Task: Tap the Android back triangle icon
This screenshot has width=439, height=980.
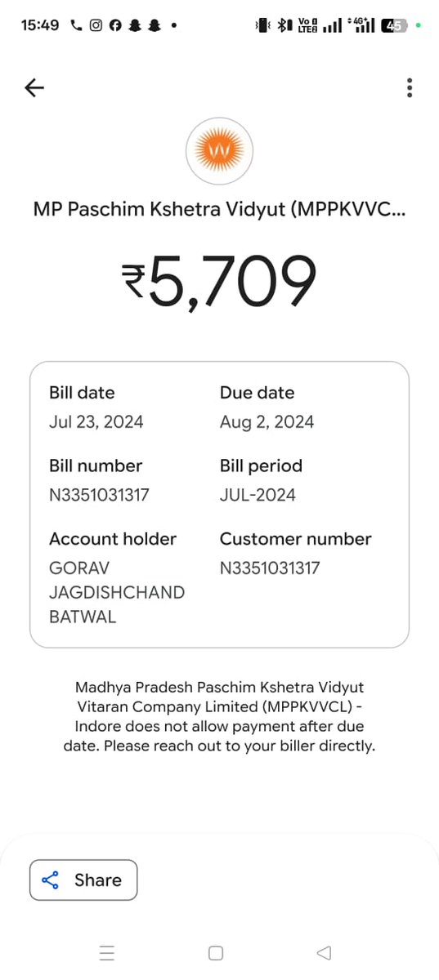Action: coord(324,952)
